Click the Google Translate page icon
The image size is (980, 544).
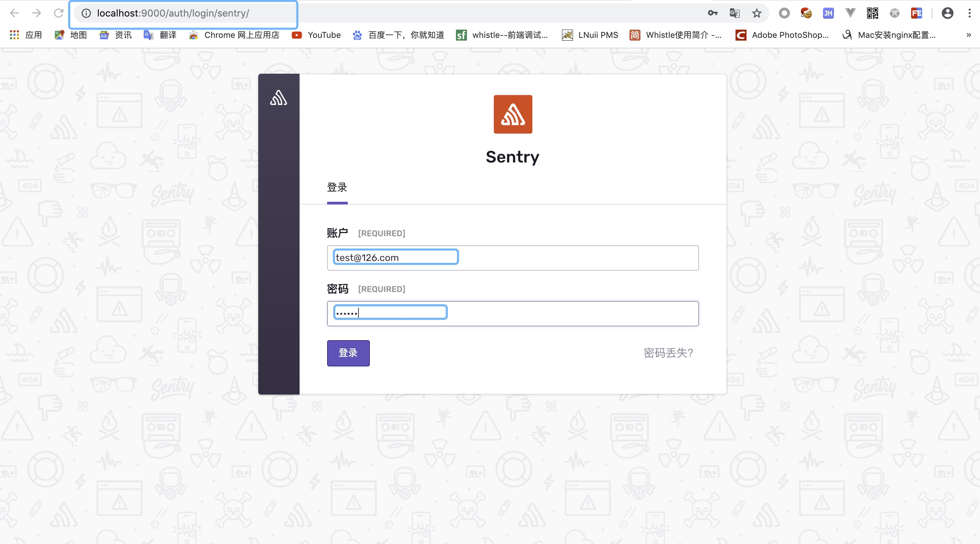tap(734, 13)
